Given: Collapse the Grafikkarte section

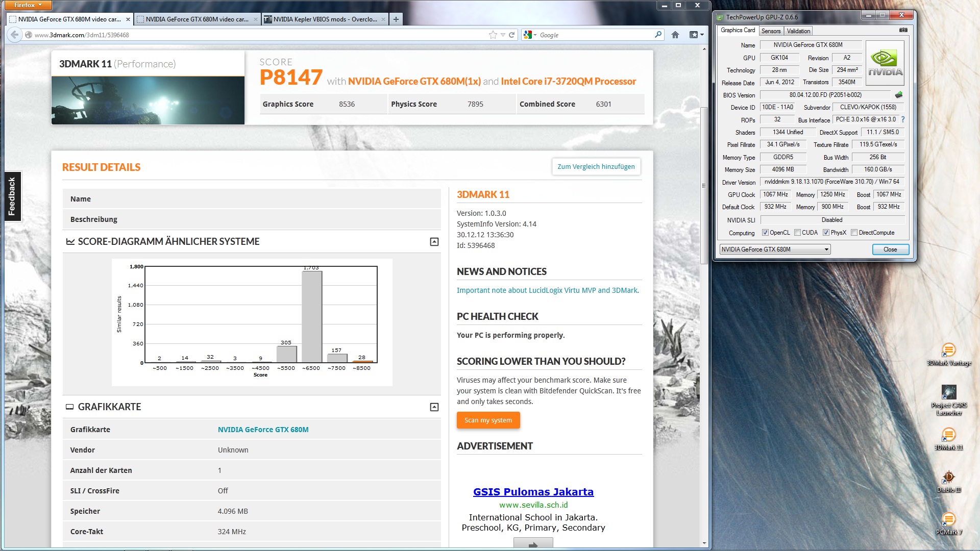Looking at the screenshot, I should [434, 407].
